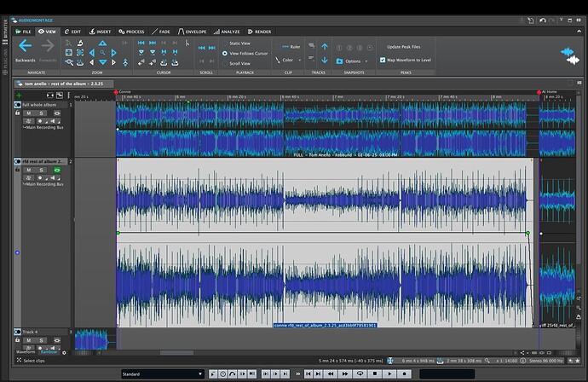Click the blue down triangle zoom icon
The width and height of the screenshot is (588, 382).
pyautogui.click(x=103, y=62)
